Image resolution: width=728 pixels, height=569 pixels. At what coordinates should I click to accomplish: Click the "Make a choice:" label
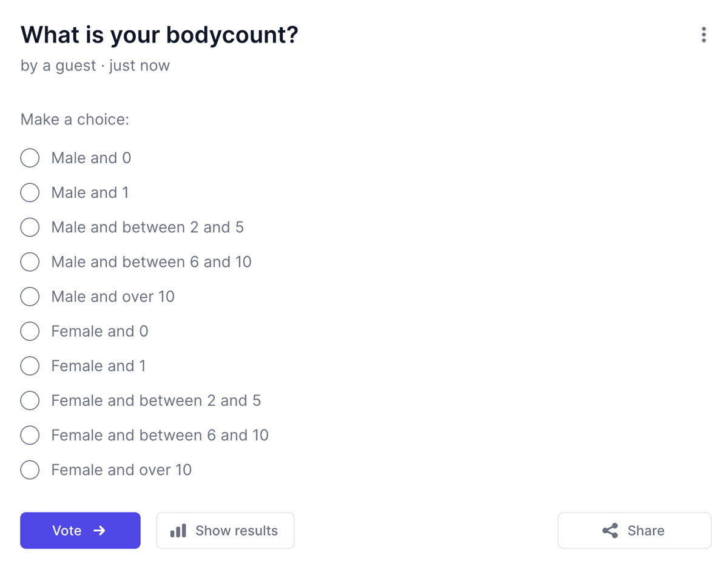[x=75, y=120]
